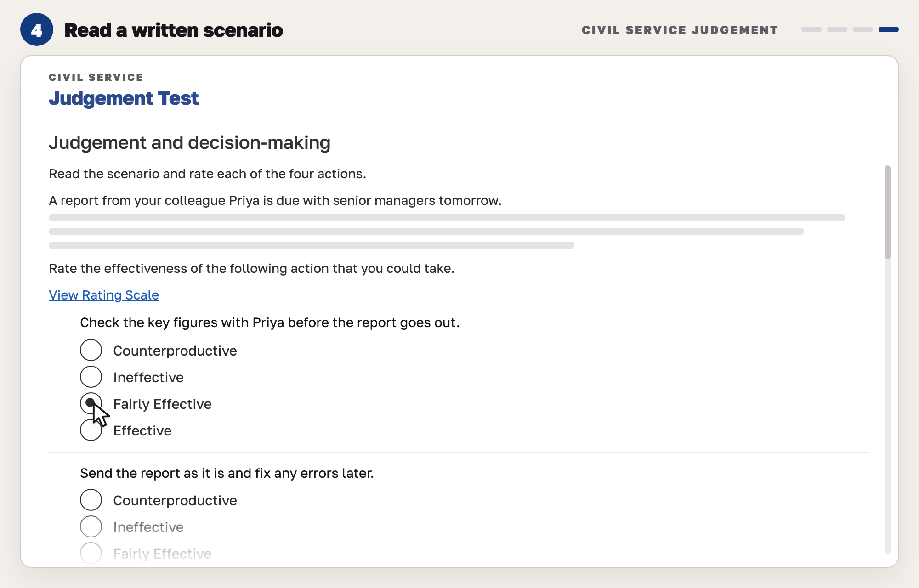The width and height of the screenshot is (919, 588).
Task: Select Counterproductive for sending report as is
Action: coord(91,500)
